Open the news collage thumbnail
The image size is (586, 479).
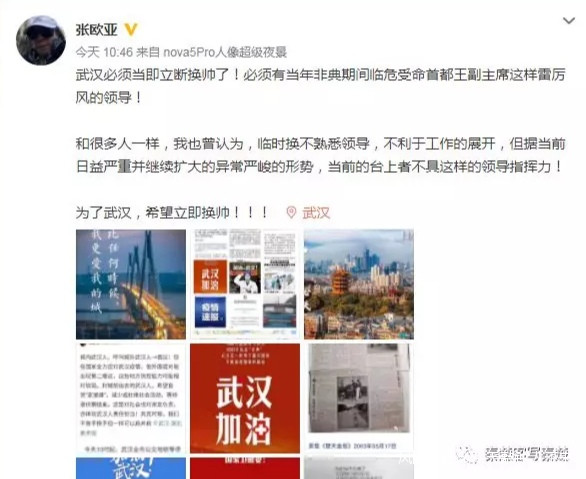click(x=245, y=284)
